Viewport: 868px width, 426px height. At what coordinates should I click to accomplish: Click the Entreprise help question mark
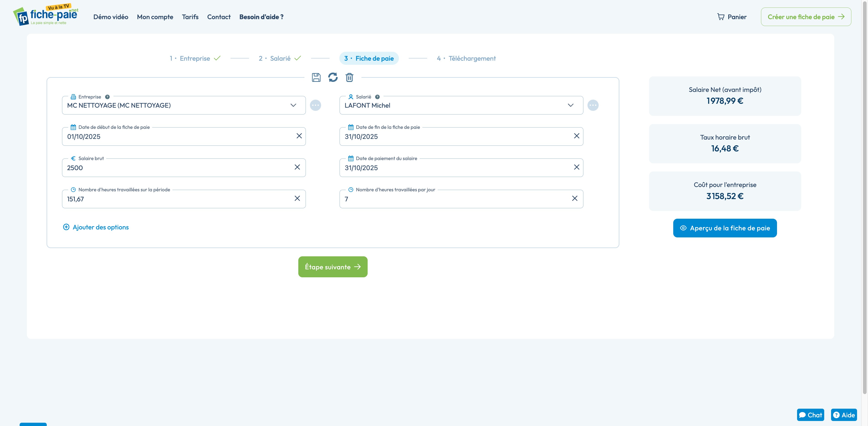click(107, 97)
